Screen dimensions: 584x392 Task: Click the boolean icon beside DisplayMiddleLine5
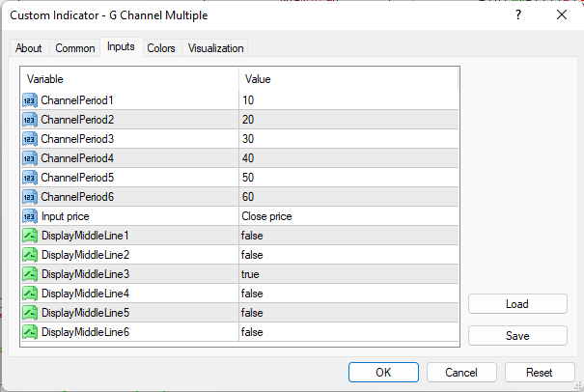click(29, 313)
